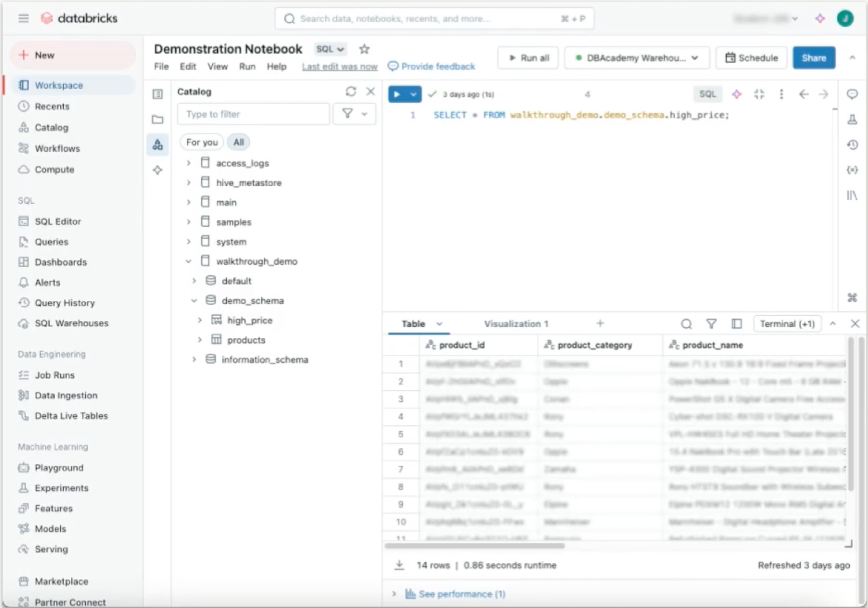The image size is (868, 608).
Task: Open the Last edit was now link
Action: [340, 67]
